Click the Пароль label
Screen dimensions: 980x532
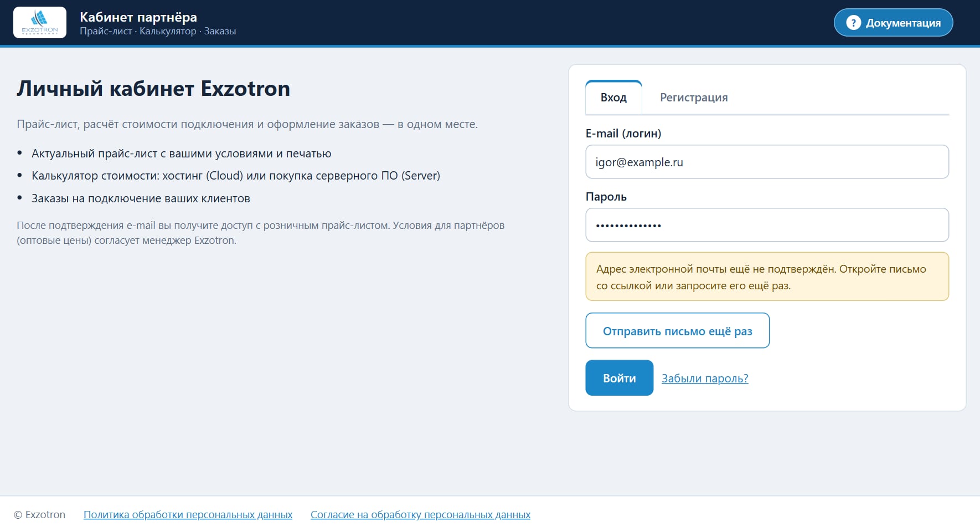coord(606,197)
